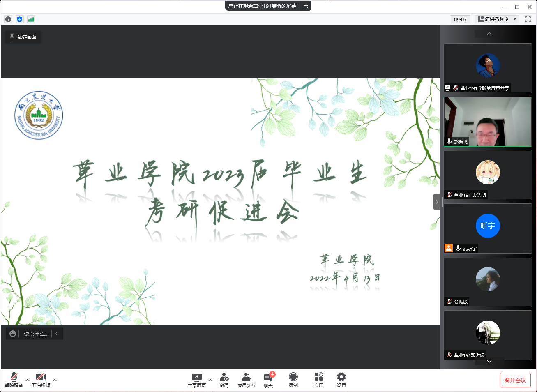537x392 pixels.
Task: Open the Members (成员) list
Action: pos(246,380)
